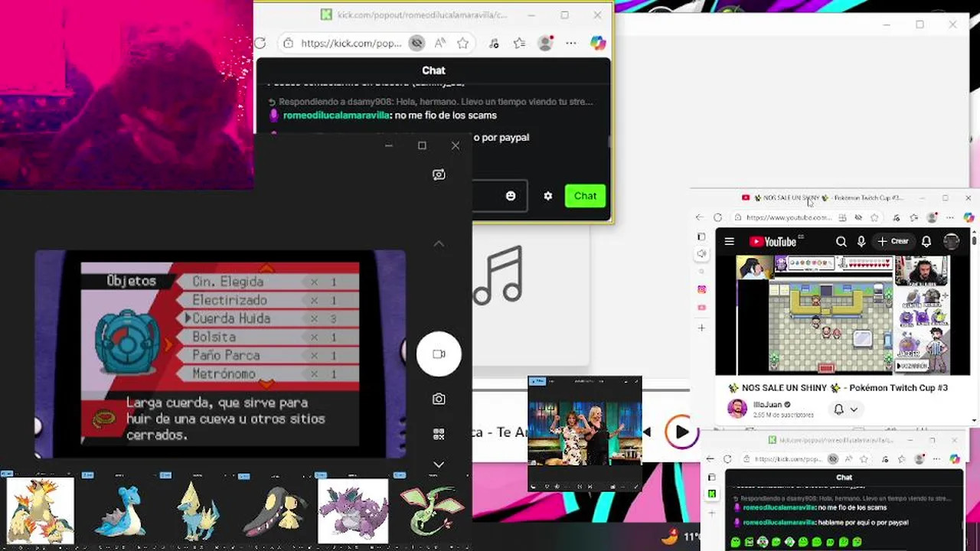Go to YouTube home via logo

point(773,242)
